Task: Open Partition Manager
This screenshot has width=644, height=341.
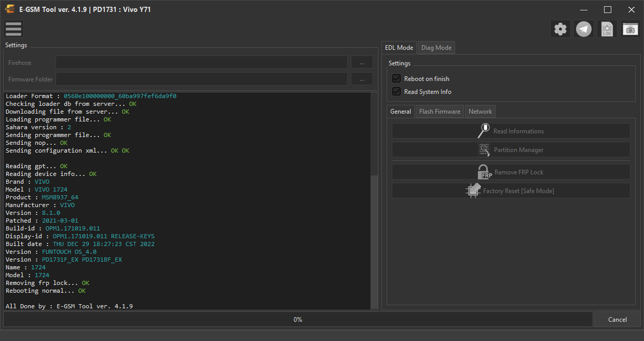Action: (511, 149)
